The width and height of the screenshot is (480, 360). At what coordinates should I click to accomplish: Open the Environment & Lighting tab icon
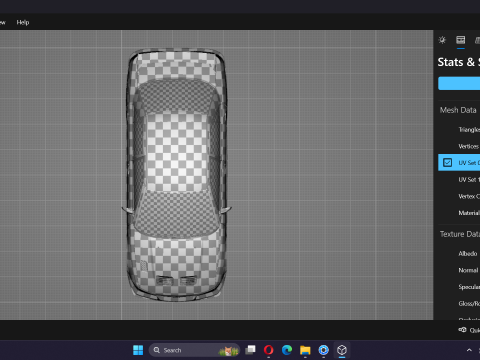[442, 40]
